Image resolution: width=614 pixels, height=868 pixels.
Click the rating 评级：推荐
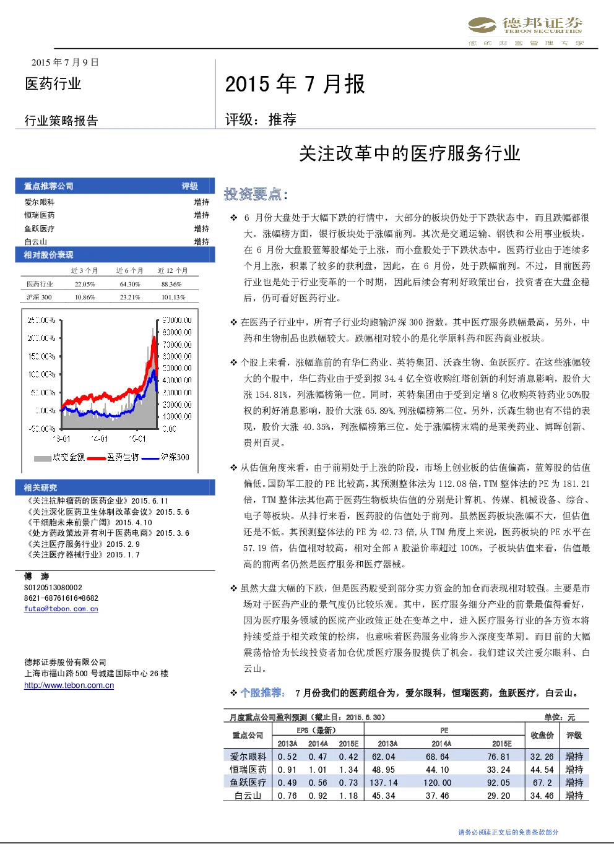tap(261, 119)
